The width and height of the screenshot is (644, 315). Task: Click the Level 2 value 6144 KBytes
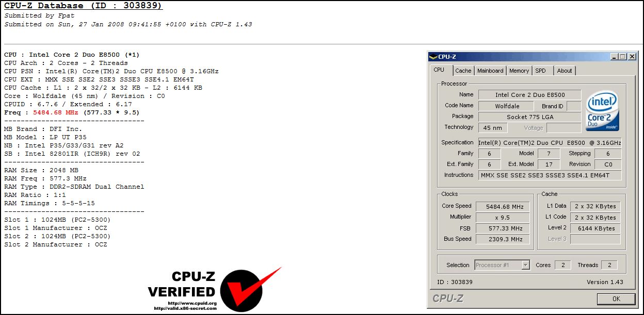pos(595,228)
